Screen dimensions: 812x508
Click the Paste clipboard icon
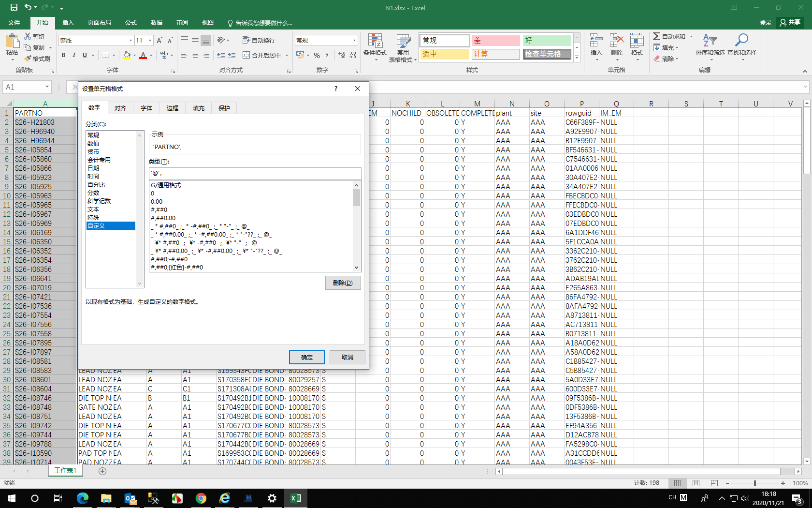click(12, 40)
